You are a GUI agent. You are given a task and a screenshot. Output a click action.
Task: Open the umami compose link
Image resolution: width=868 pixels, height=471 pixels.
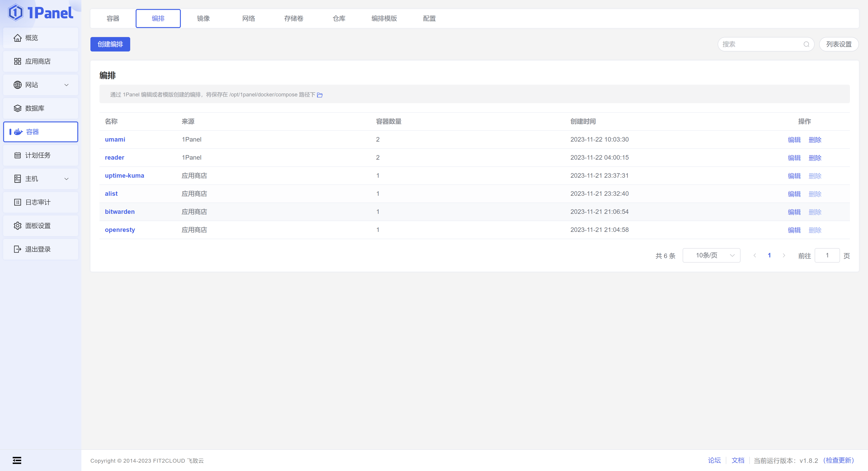(x=115, y=139)
